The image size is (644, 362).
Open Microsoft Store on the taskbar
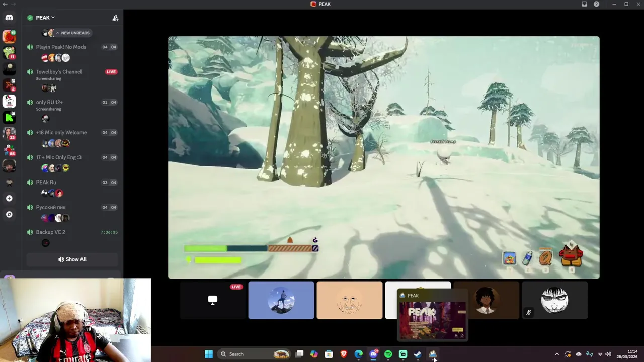[329, 354]
